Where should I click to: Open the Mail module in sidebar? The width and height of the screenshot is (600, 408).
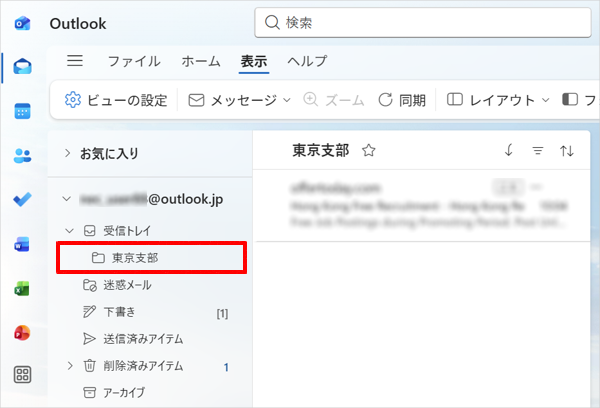point(22,67)
